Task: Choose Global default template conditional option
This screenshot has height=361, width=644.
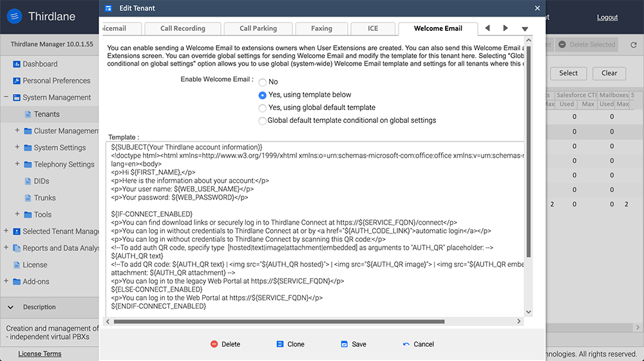Action: pos(262,121)
